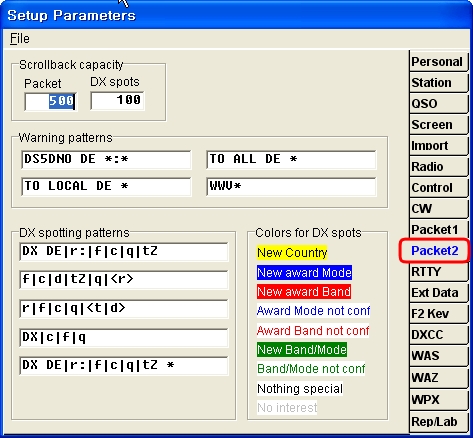Switch to the Ext Data tab
Screen dimensions: 473x438
438,293
